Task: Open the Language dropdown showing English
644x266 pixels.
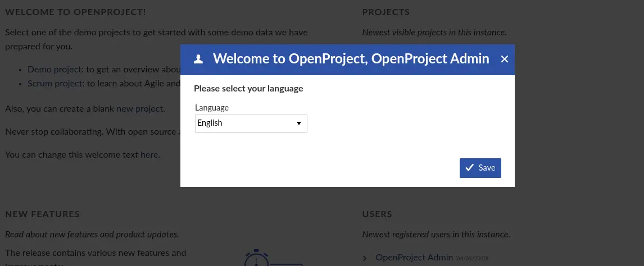Action: pos(251,123)
